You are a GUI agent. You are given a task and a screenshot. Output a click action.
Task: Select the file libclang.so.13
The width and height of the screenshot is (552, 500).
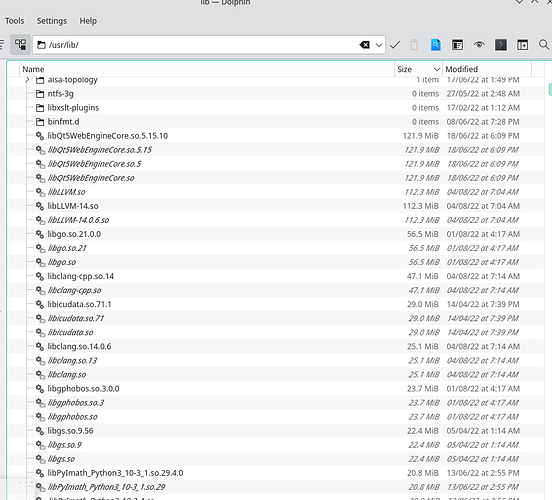[x=72, y=361]
